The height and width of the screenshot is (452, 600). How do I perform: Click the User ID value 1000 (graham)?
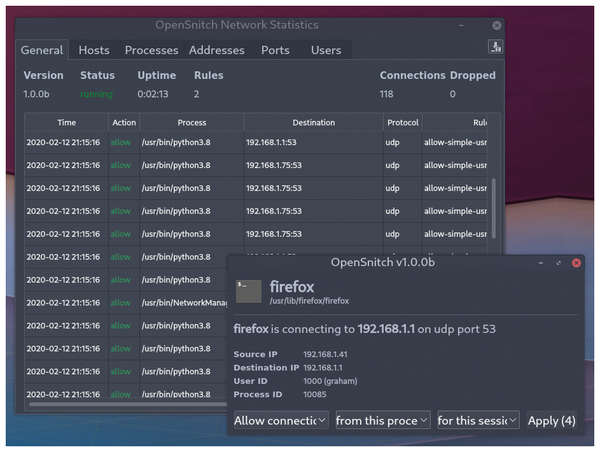(x=330, y=381)
